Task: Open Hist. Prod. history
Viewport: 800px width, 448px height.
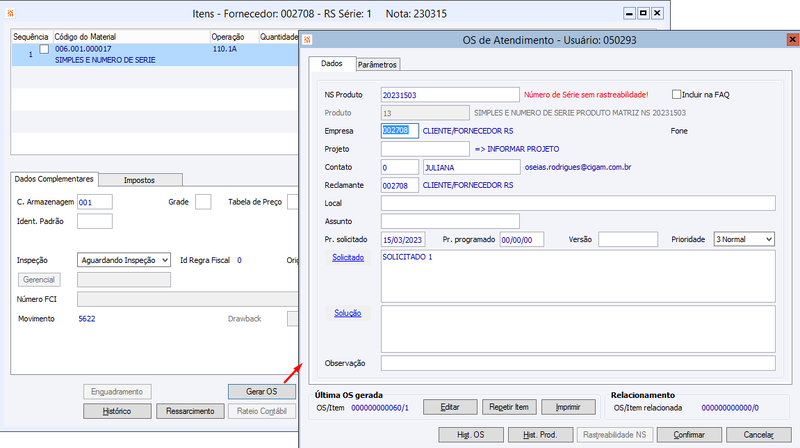Action: tap(540, 435)
